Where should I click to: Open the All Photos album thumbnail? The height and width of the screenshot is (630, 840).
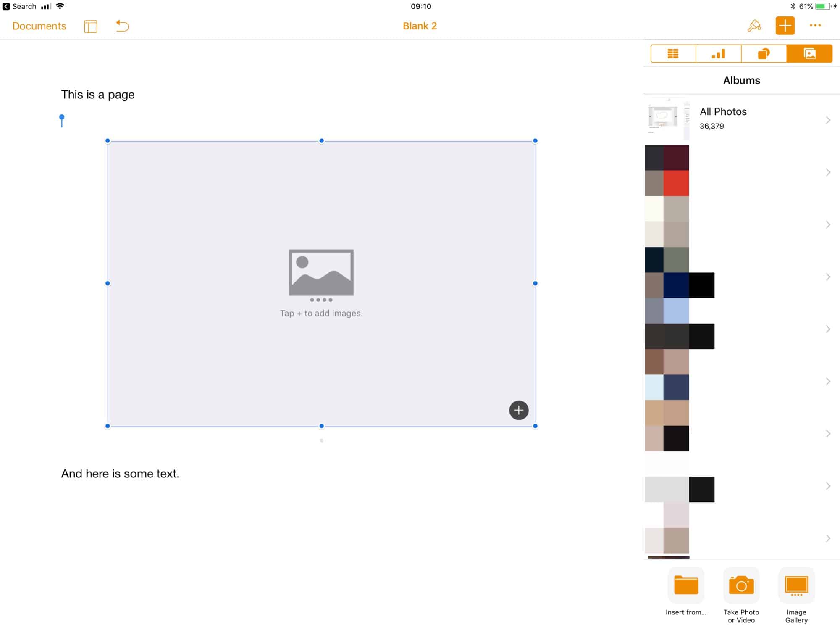pos(667,119)
